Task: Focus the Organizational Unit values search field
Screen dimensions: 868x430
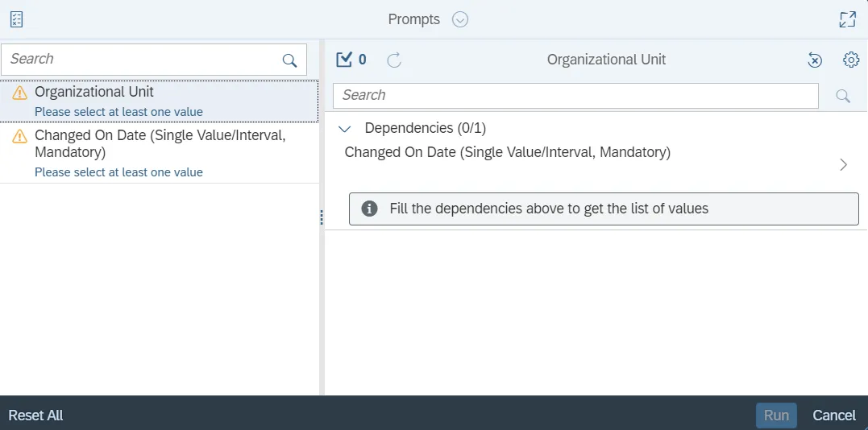Action: (575, 95)
